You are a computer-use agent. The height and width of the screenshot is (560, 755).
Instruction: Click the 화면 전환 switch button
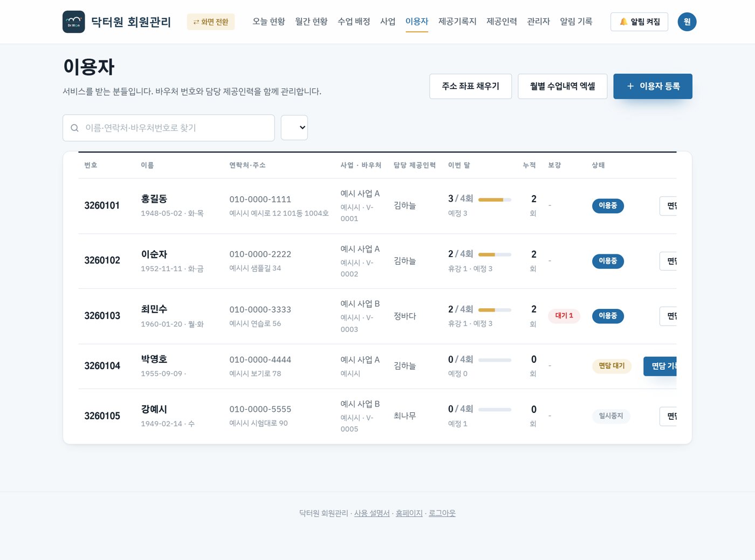tap(211, 22)
